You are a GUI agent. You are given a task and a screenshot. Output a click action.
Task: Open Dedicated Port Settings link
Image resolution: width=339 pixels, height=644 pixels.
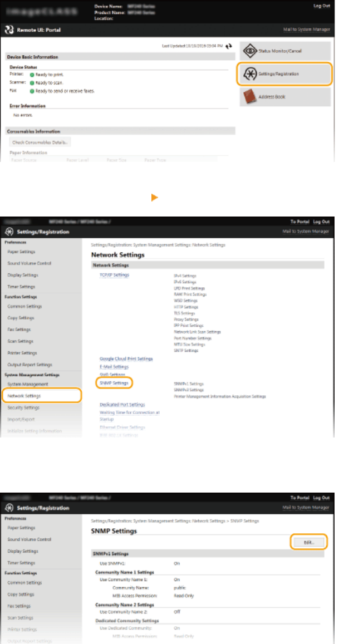122,405
